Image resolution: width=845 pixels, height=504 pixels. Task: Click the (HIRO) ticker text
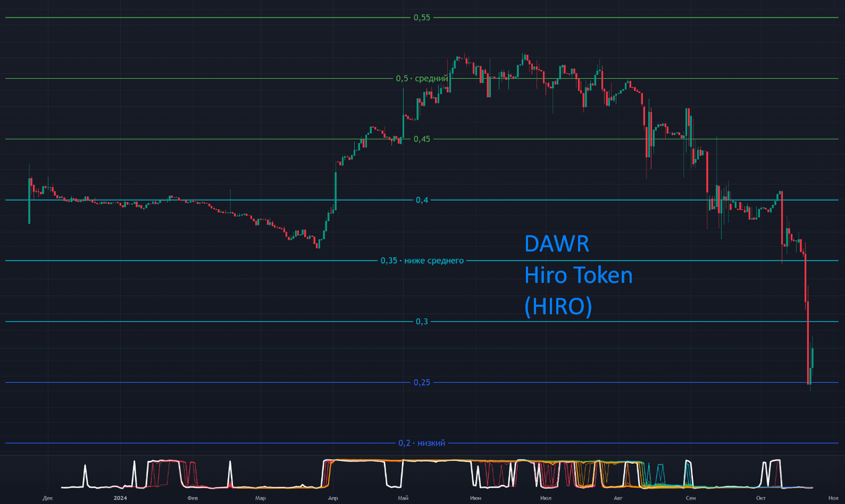[x=558, y=308]
